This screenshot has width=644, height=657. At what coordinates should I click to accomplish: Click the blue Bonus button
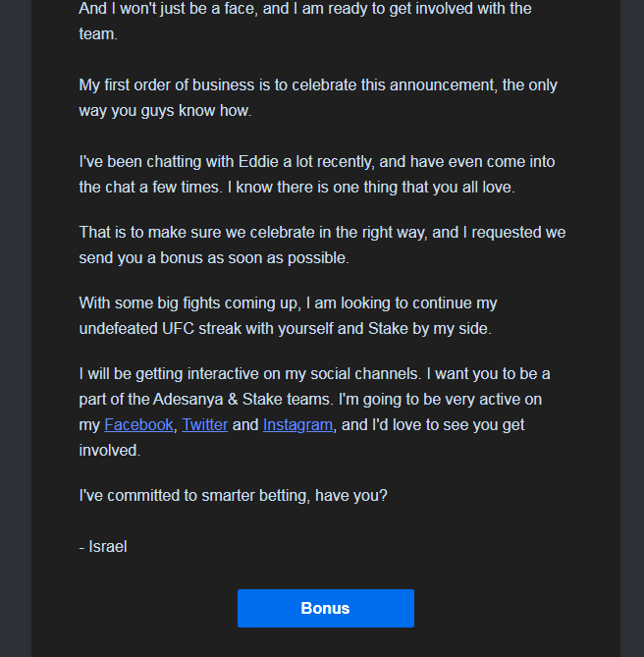point(325,608)
